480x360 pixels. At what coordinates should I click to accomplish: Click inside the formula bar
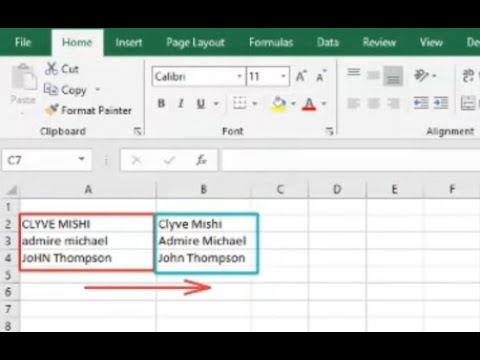(x=351, y=160)
